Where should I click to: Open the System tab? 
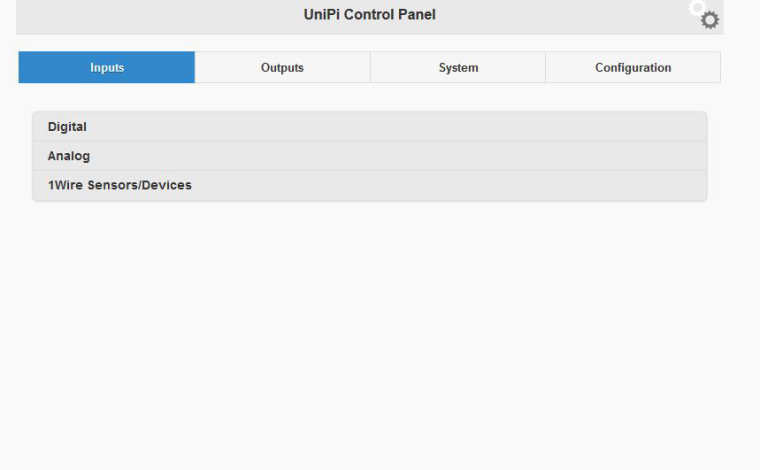click(x=458, y=68)
